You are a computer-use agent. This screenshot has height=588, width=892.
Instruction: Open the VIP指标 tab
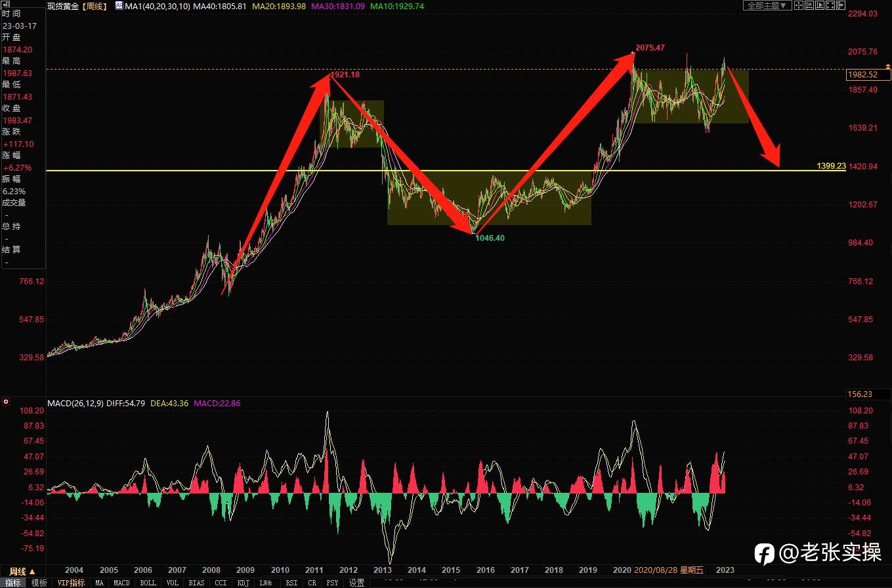[x=70, y=583]
